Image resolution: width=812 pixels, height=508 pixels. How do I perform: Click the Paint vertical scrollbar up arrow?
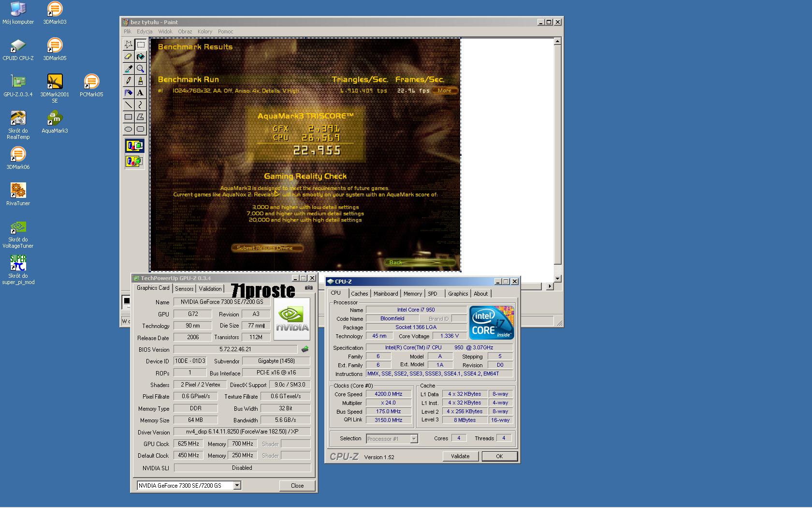coord(557,41)
